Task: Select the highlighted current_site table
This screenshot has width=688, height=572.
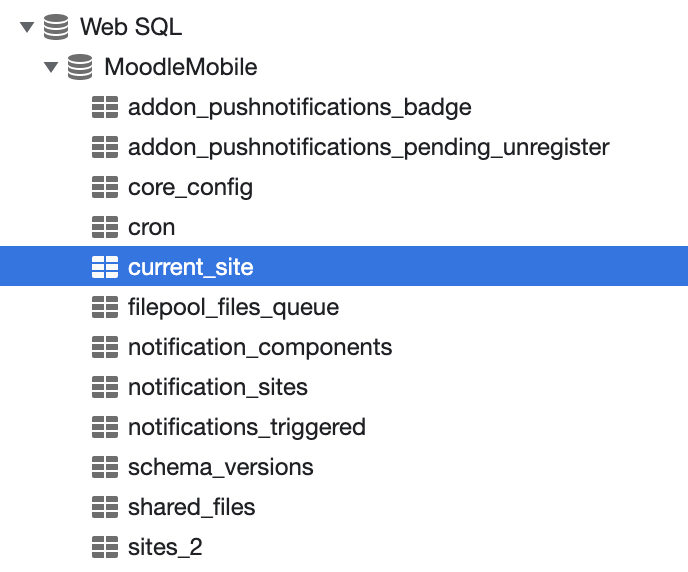Action: click(344, 266)
